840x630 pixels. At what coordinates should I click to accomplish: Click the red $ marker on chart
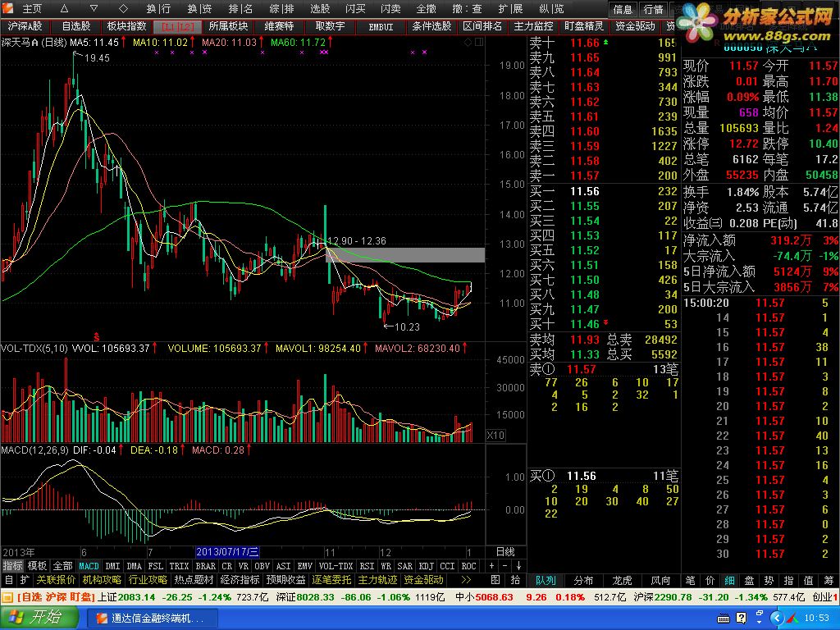(x=97, y=337)
